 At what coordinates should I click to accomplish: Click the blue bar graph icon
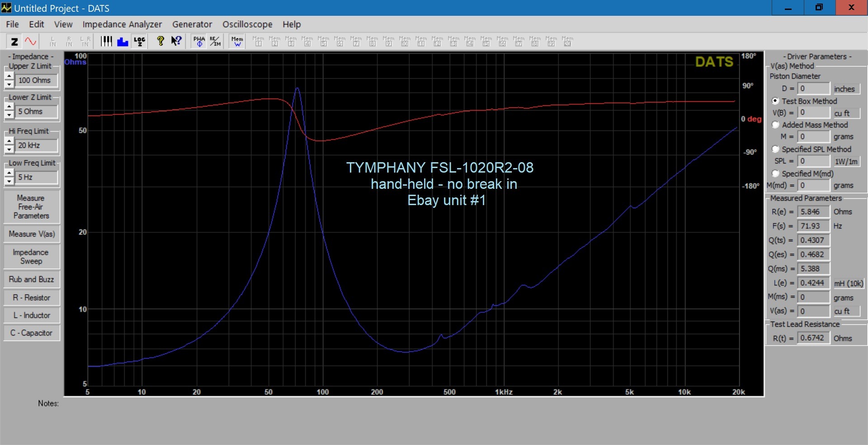pyautogui.click(x=123, y=42)
